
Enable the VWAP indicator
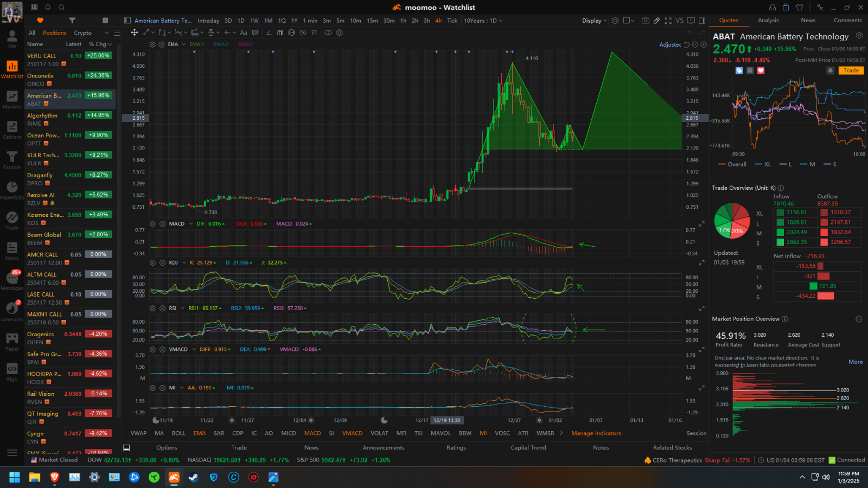(x=138, y=433)
